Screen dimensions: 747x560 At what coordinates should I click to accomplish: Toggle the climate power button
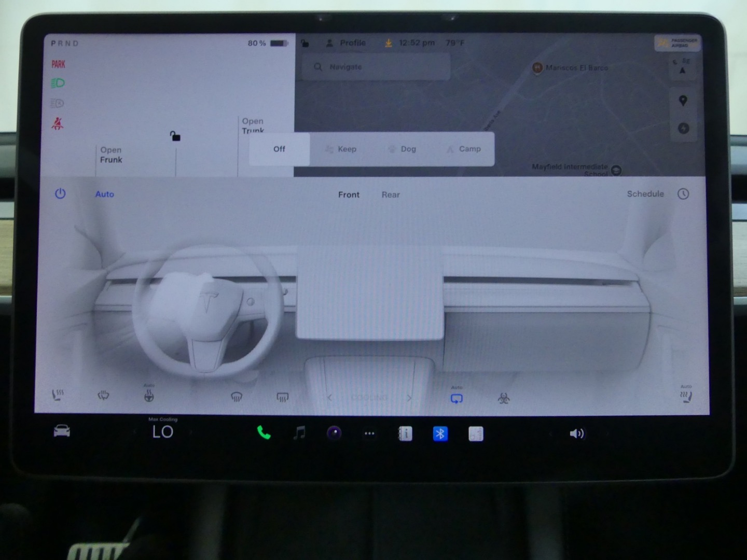click(x=60, y=194)
